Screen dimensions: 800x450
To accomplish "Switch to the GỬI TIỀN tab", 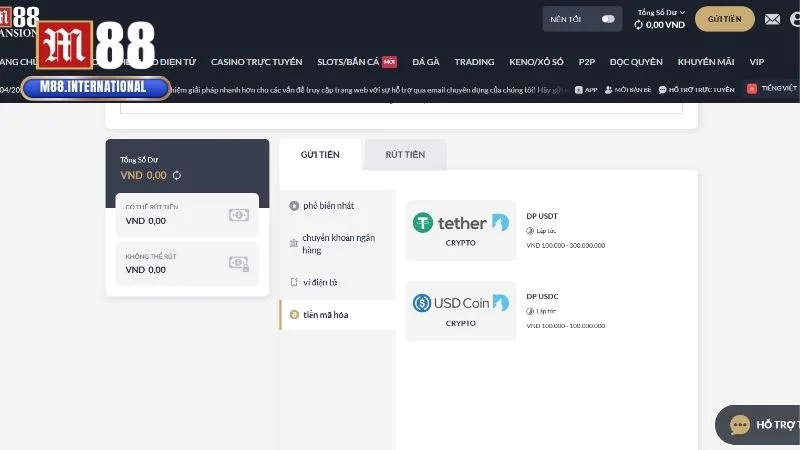I will click(x=320, y=155).
